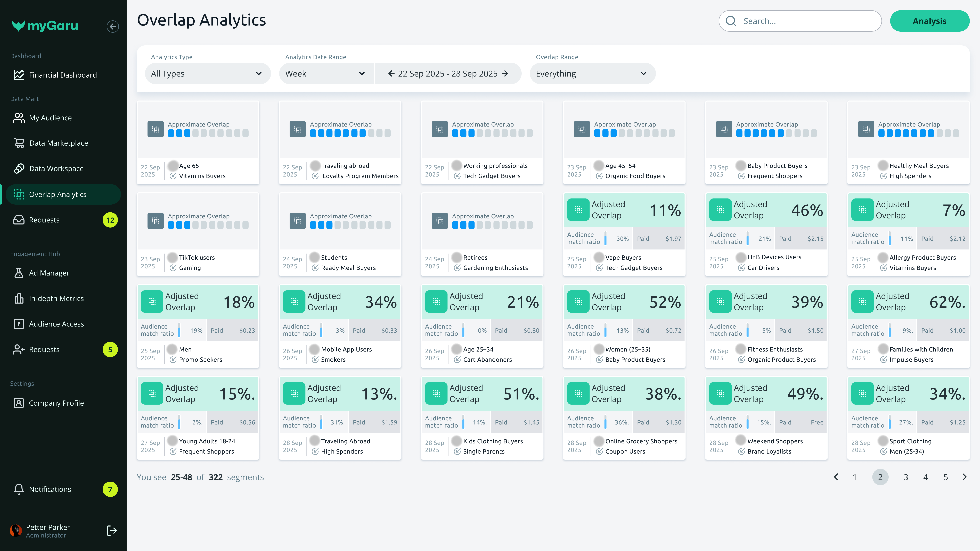Go to page 3 of segments

tap(905, 477)
